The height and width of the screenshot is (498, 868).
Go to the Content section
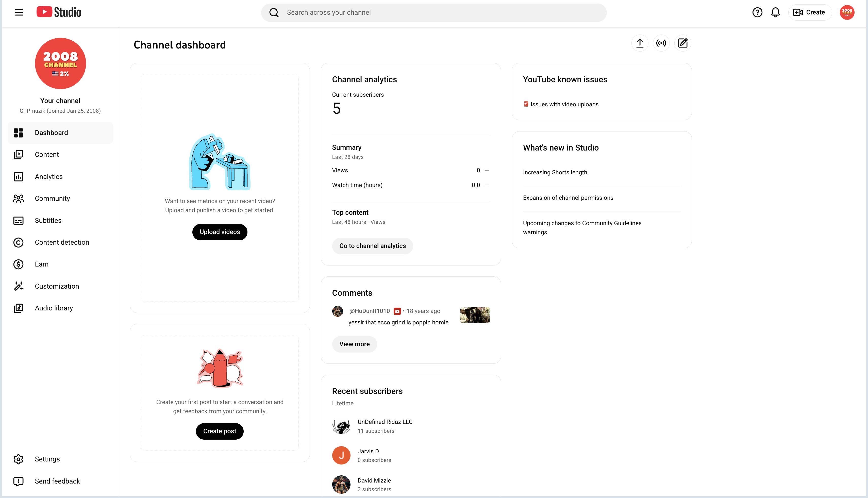click(60, 155)
